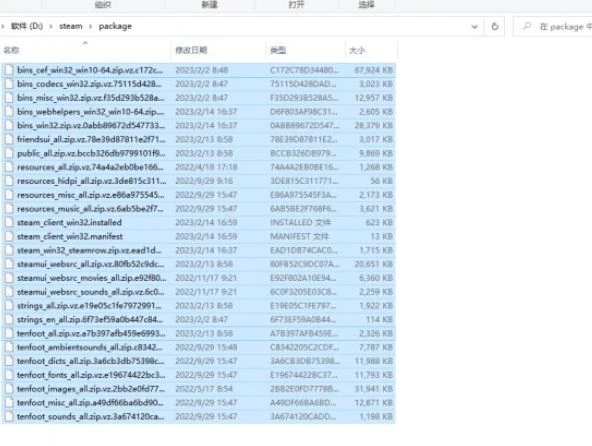Image resolution: width=592 pixels, height=446 pixels.
Task: Click the 31,941 KB size cell
Action: (x=373, y=389)
